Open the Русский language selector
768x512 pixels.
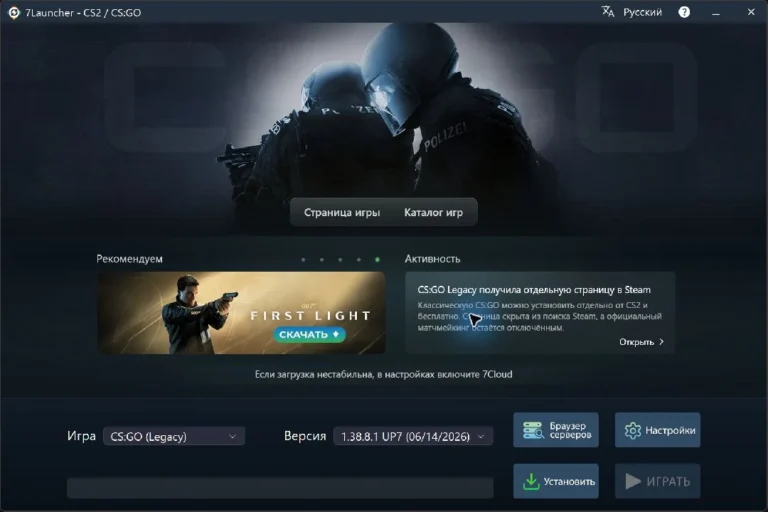pos(642,12)
